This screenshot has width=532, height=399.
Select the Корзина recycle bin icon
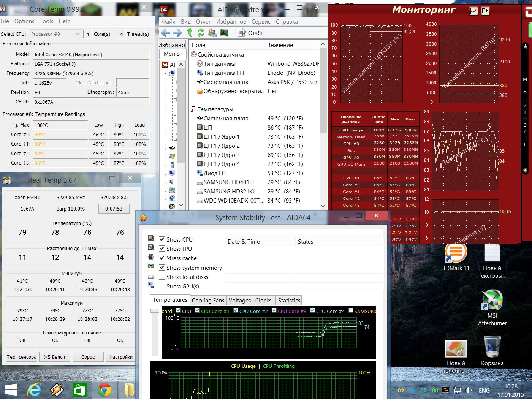pyautogui.click(x=492, y=351)
